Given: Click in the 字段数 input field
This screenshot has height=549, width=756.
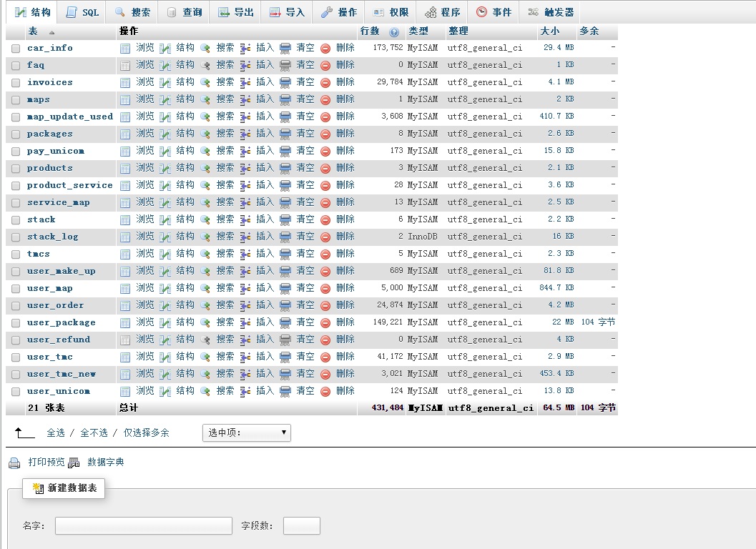Looking at the screenshot, I should tap(302, 525).
